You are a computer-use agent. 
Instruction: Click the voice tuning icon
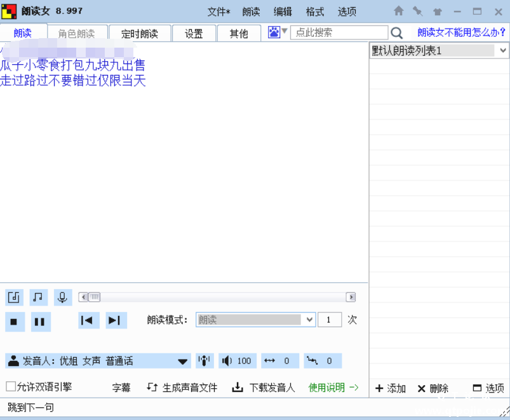205,361
